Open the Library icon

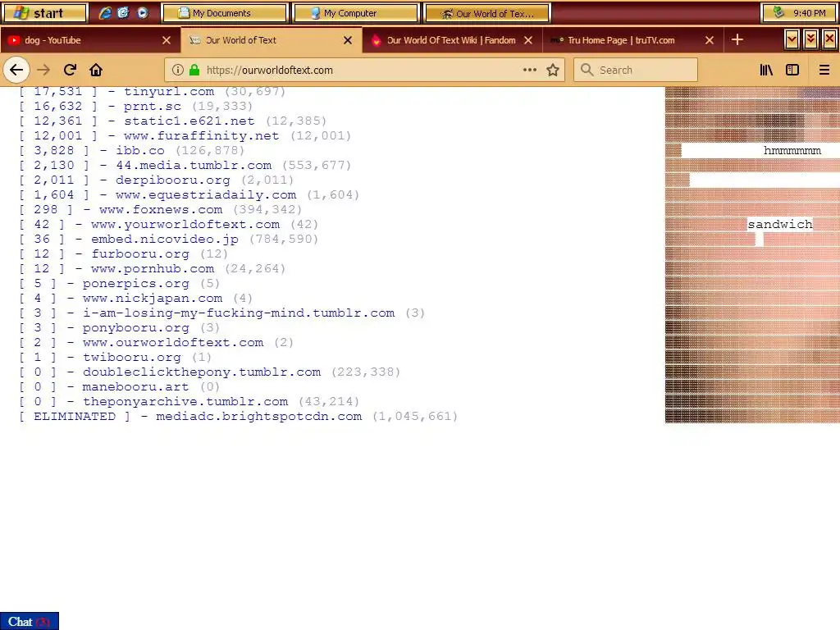coord(767,70)
